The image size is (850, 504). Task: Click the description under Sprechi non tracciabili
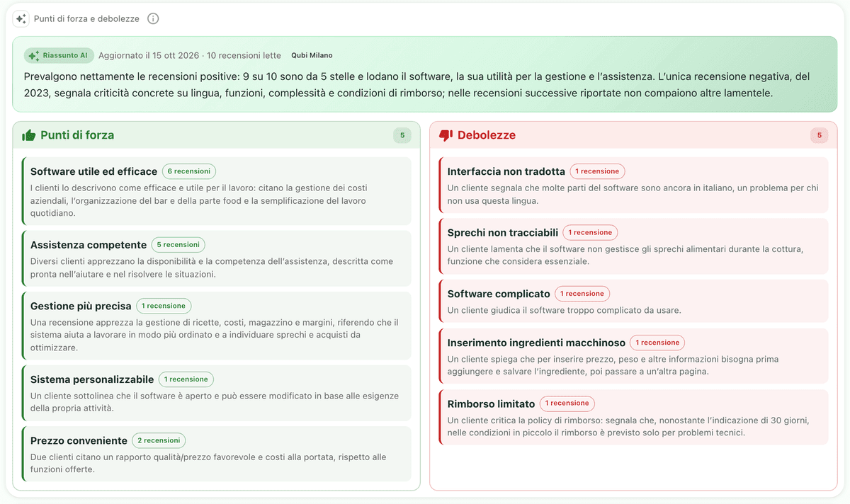coord(625,255)
